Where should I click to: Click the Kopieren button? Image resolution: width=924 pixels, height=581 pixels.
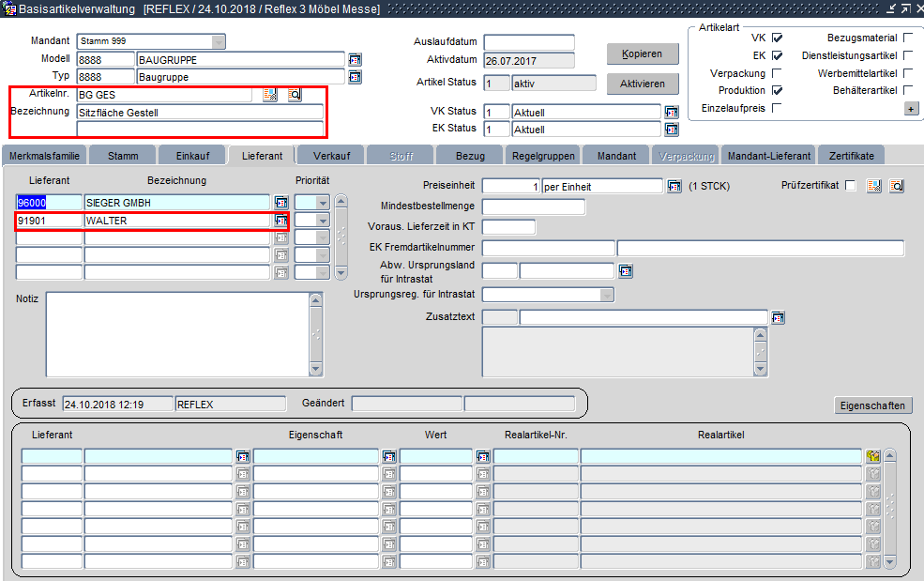tap(642, 54)
